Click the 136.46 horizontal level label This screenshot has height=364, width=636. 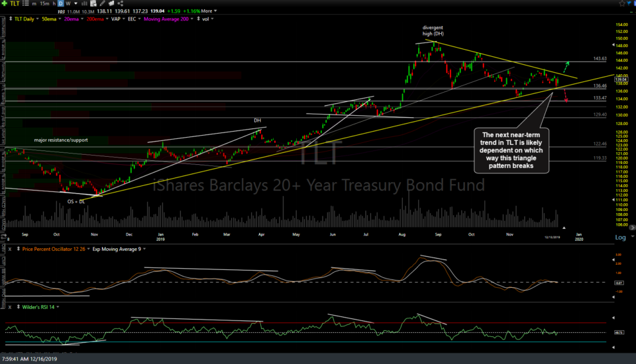click(x=600, y=85)
